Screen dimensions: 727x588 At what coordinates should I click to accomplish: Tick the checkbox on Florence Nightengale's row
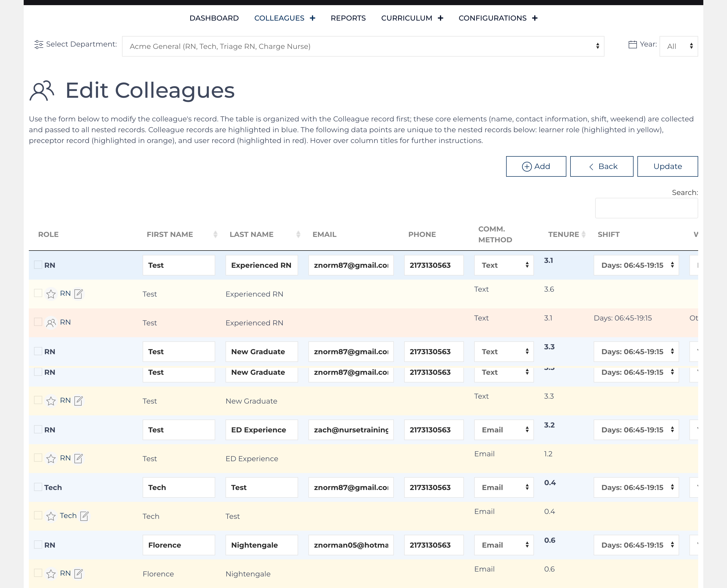(38, 545)
